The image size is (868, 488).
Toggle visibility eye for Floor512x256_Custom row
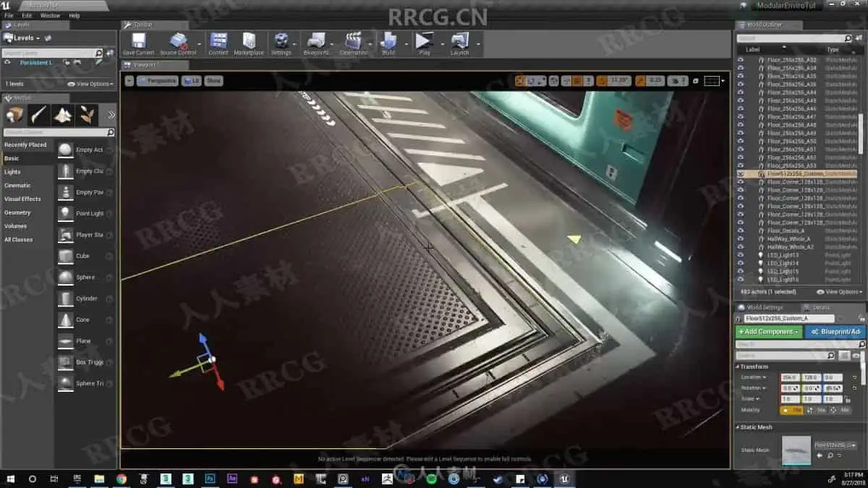tap(740, 174)
